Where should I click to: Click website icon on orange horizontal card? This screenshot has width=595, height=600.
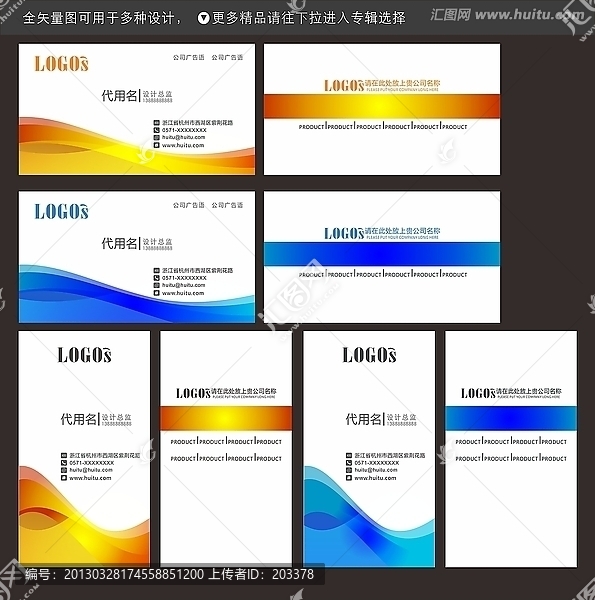(156, 145)
